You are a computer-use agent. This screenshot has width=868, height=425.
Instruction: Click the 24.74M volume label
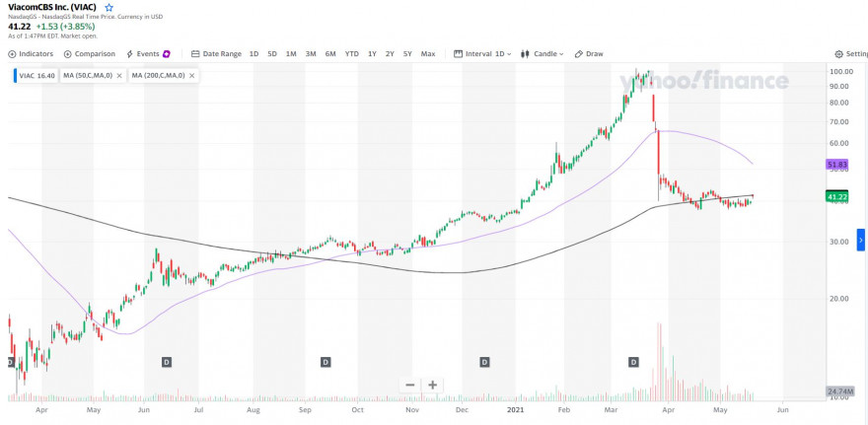pyautogui.click(x=839, y=390)
